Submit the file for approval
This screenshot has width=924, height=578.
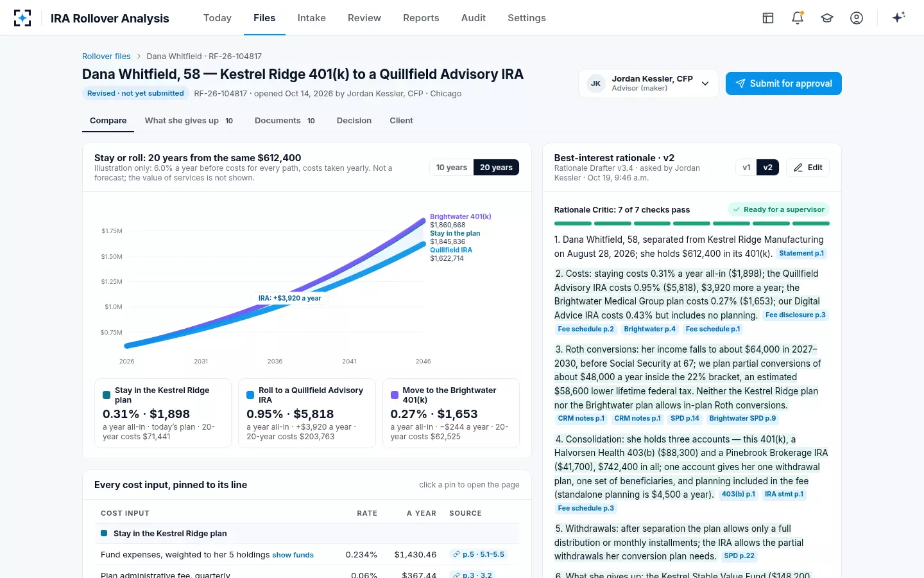[783, 83]
